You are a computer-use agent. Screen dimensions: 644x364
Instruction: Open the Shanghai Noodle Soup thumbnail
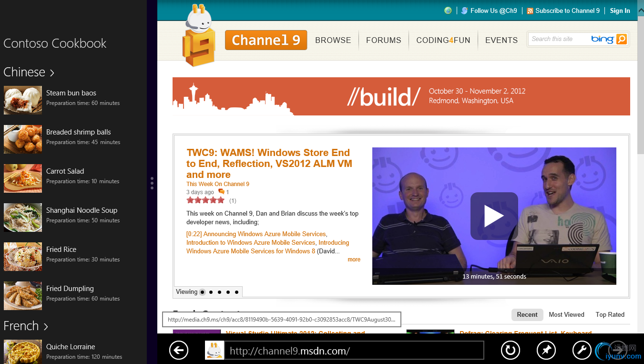click(x=23, y=218)
